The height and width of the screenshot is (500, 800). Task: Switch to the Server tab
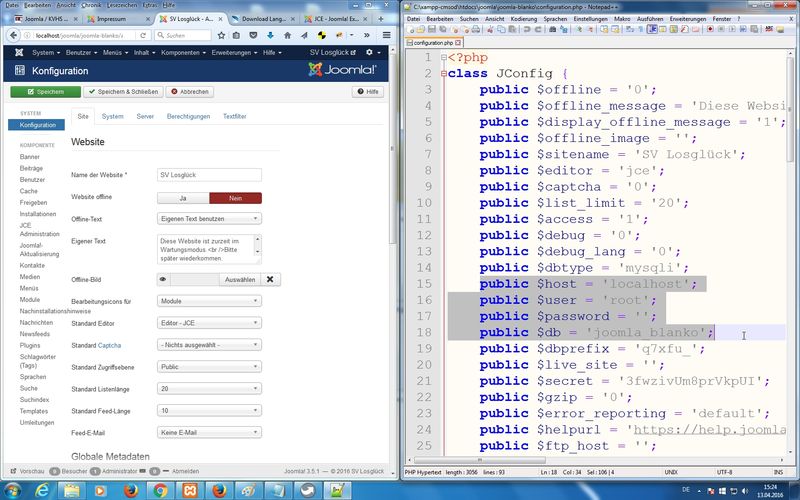click(145, 117)
